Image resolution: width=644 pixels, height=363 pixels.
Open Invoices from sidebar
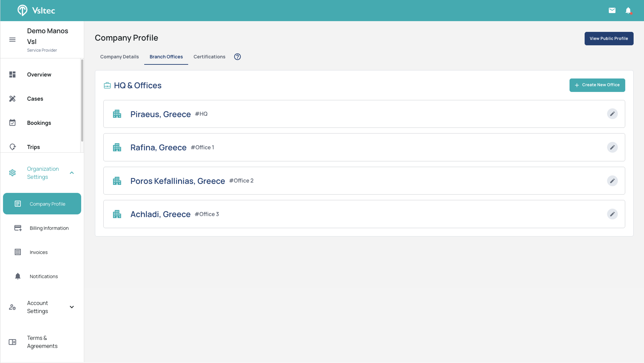(x=39, y=252)
